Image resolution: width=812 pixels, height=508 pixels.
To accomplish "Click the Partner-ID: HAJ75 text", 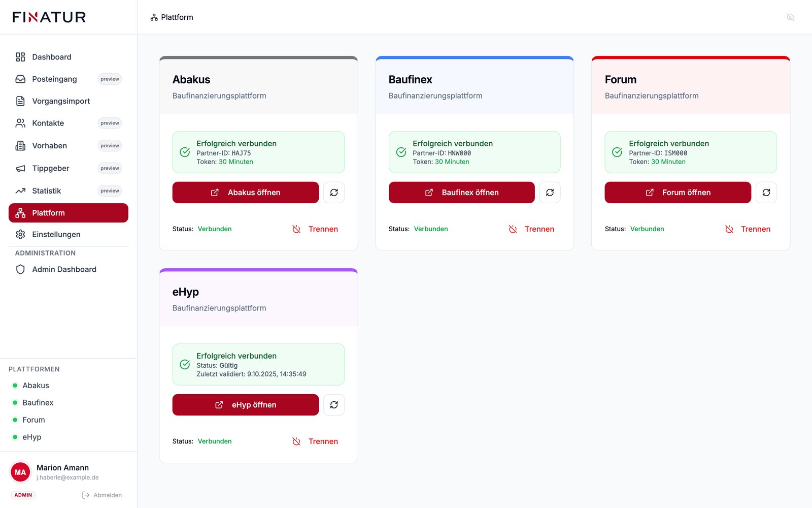I will click(224, 153).
